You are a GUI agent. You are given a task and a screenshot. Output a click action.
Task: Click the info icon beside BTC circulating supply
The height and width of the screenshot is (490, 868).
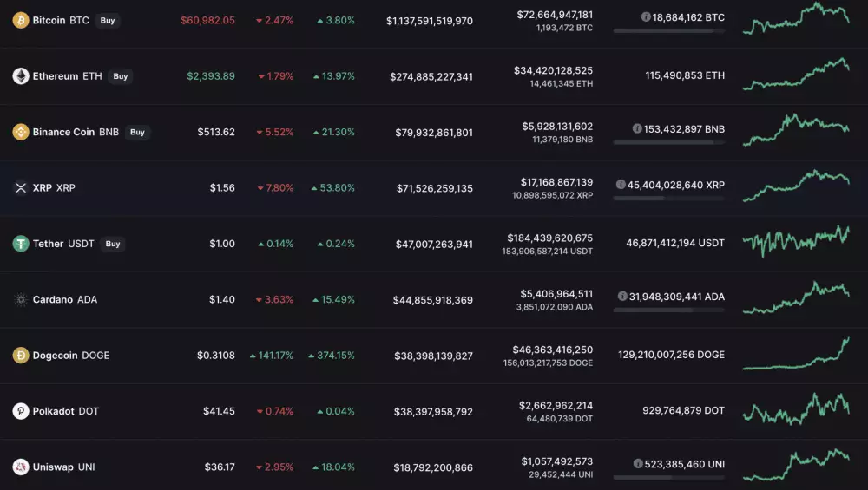tap(646, 16)
